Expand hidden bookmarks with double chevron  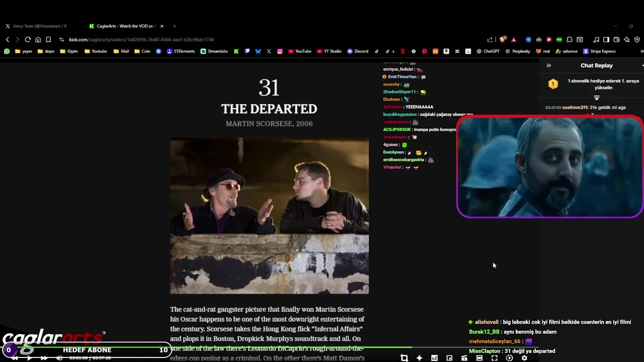pos(641,51)
